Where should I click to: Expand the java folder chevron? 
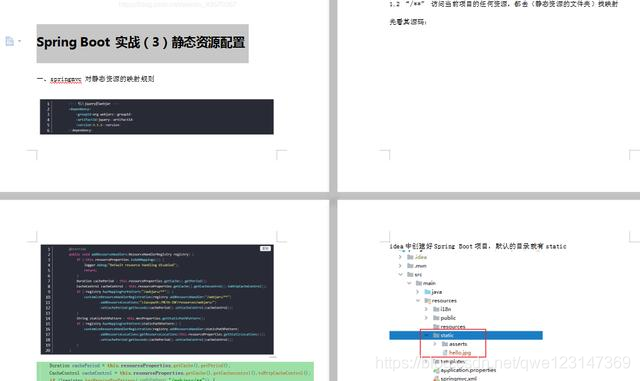point(418,292)
